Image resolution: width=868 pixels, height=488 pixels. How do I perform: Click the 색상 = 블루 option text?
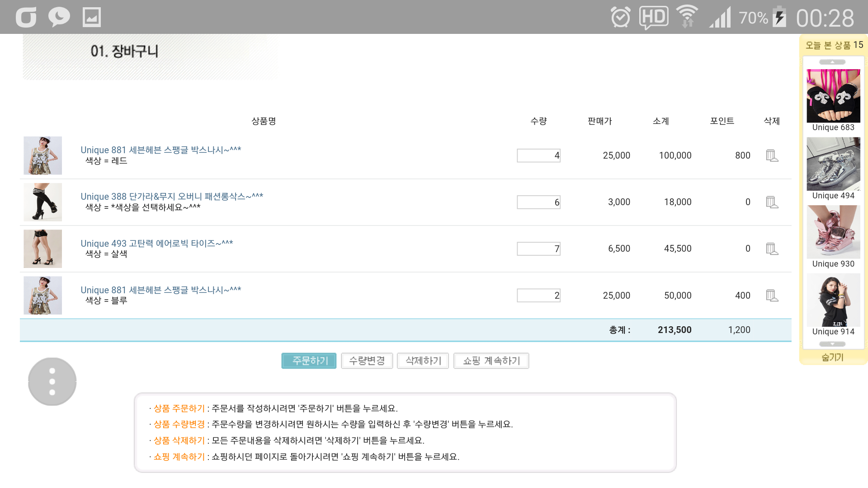pyautogui.click(x=107, y=301)
